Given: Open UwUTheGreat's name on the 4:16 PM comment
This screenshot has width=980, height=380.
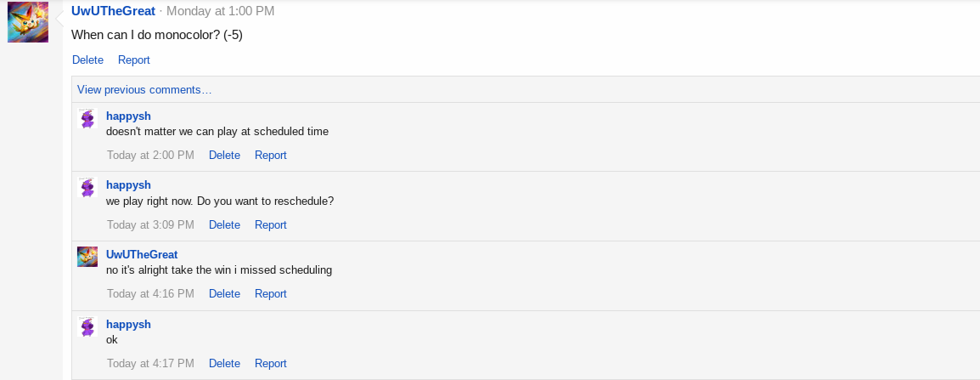Looking at the screenshot, I should (142, 254).
